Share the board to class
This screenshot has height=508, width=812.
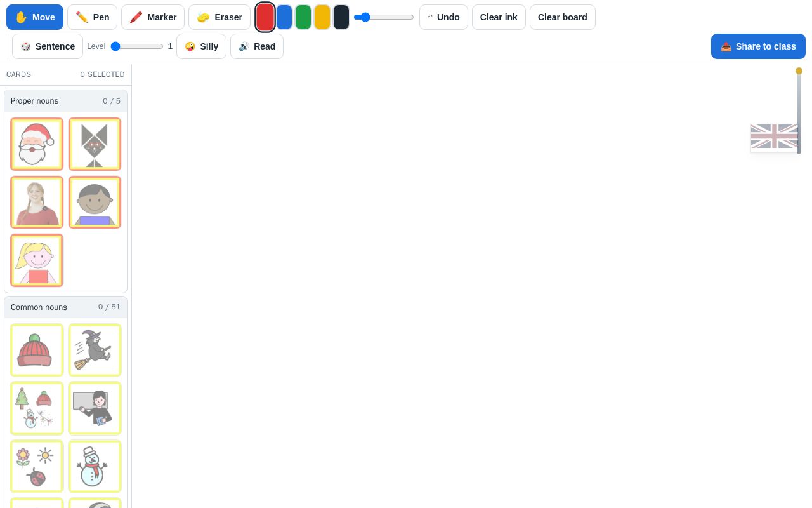pyautogui.click(x=758, y=46)
